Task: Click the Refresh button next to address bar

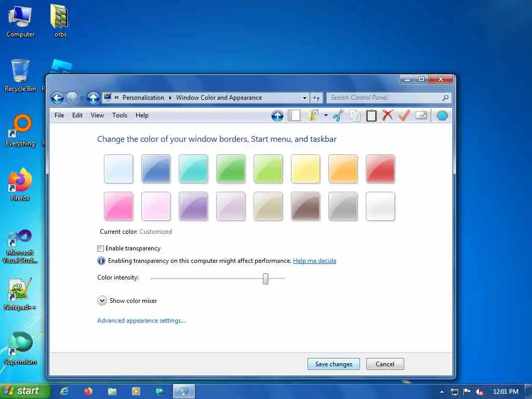Action: tap(316, 98)
